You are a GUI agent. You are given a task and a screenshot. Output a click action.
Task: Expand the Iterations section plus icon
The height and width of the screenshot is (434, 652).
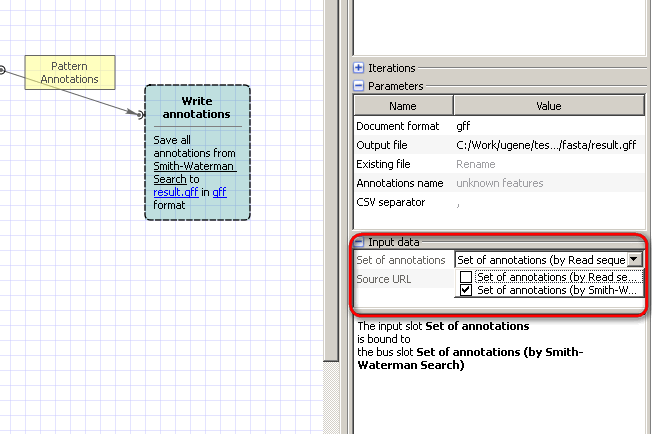coord(359,68)
